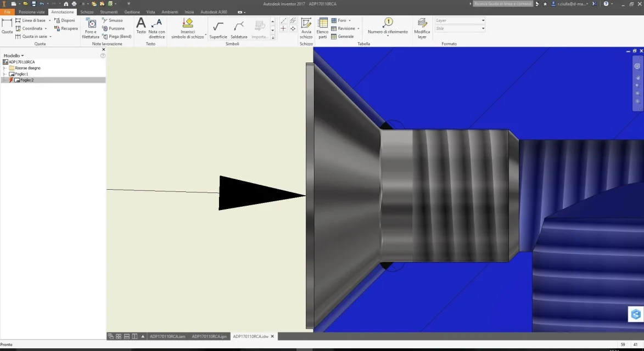Click the Nota con direttrice tool
This screenshot has width=644, height=351.
pos(156,29)
